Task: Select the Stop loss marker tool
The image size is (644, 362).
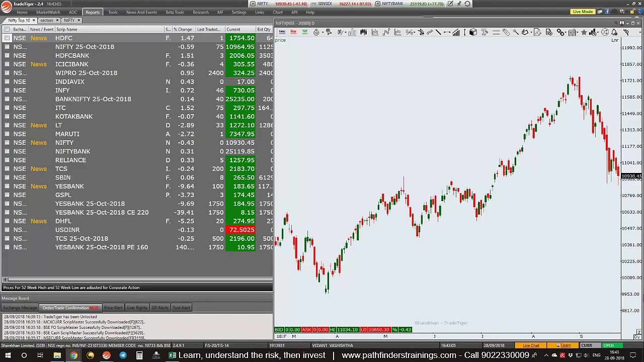Action: (x=293, y=32)
